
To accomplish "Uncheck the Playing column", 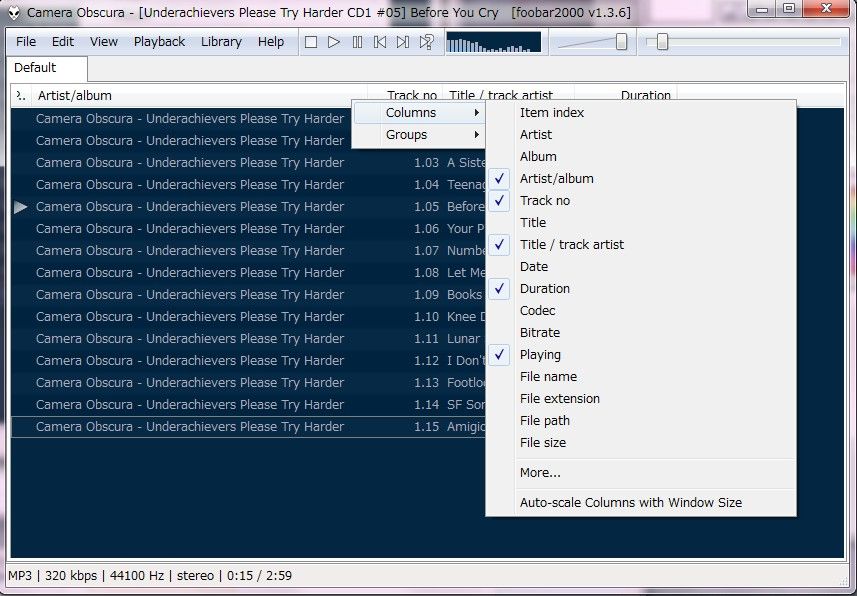I will click(x=641, y=355).
